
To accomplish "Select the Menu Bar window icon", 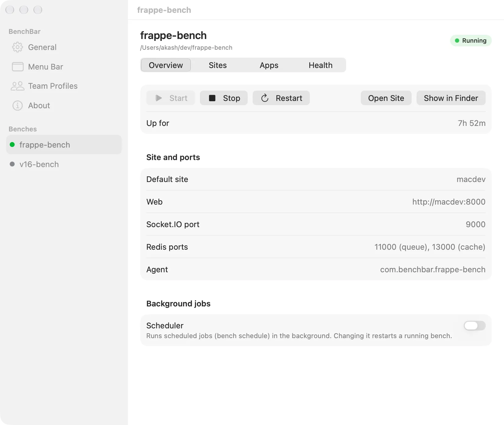I will pos(18,67).
